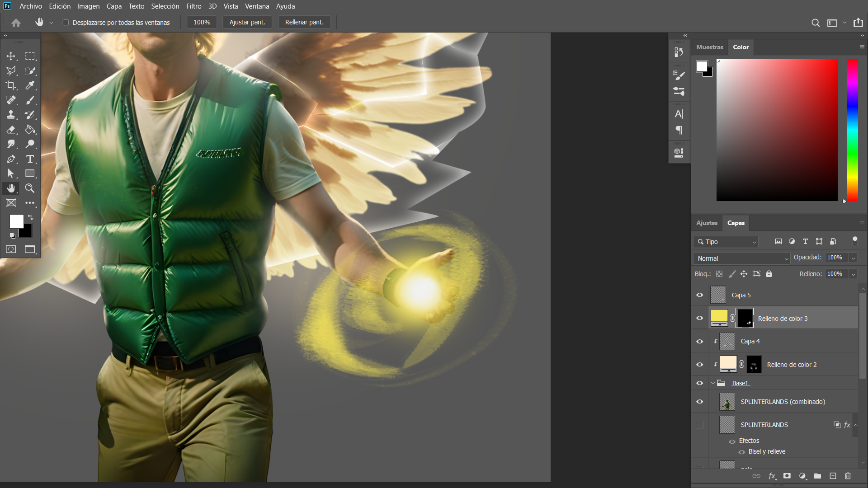
Task: Add a layer mask
Action: click(787, 476)
